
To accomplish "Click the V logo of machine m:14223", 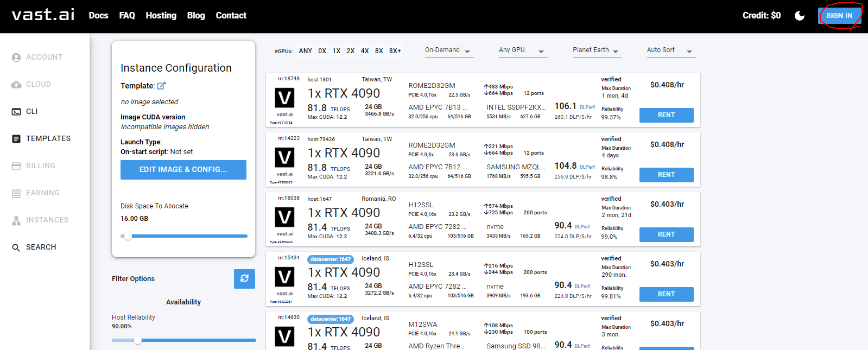I will (285, 158).
